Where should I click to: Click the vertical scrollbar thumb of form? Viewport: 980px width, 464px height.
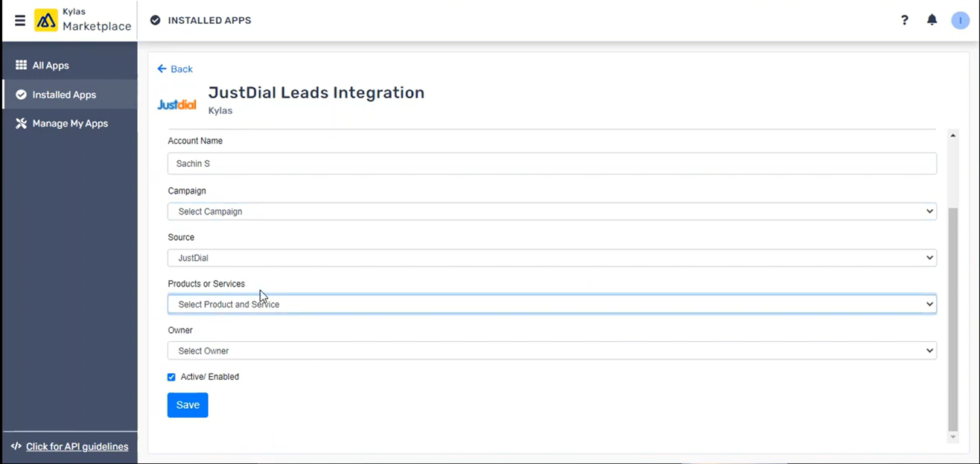pyautogui.click(x=952, y=320)
